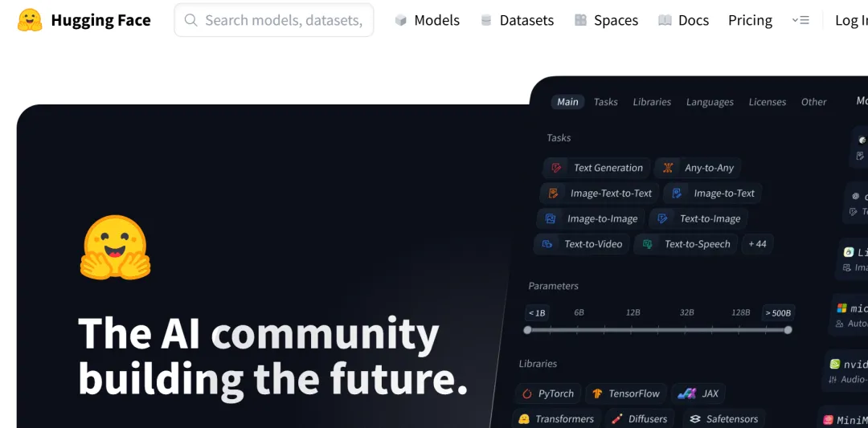Select the Image-Text-to-Text task icon
Viewport: 868px width, 428px height.
[x=553, y=193]
